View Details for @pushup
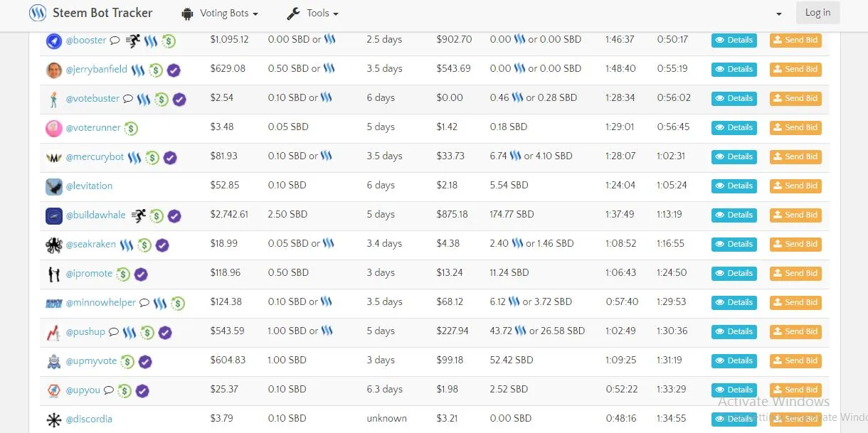This screenshot has height=433, width=868. [734, 332]
